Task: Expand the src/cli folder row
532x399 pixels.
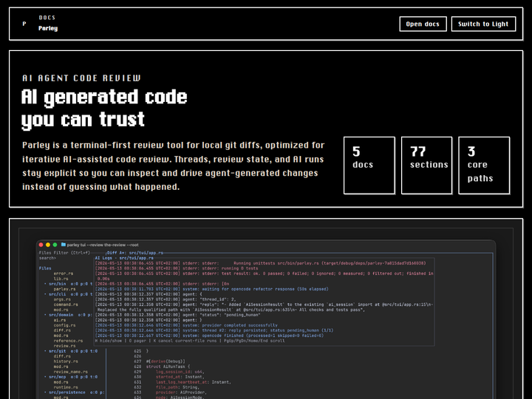Action: click(68, 294)
